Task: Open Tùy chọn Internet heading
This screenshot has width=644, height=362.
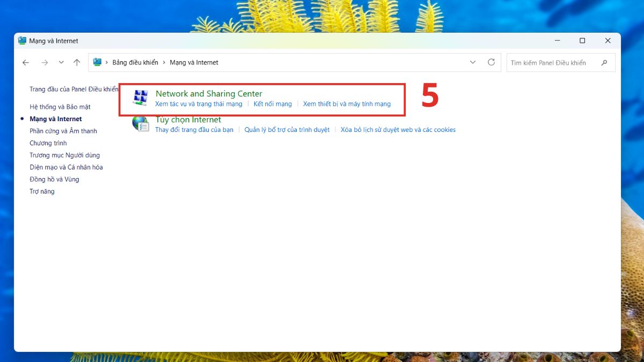Action: point(188,120)
